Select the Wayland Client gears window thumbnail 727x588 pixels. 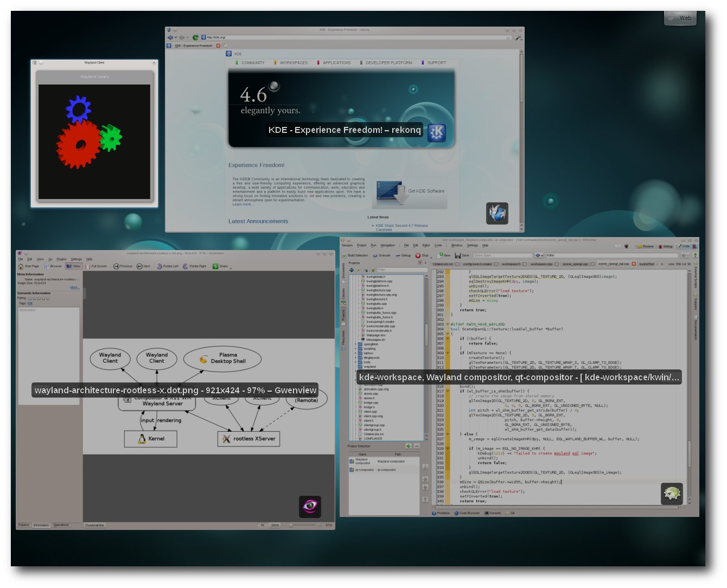(94, 133)
